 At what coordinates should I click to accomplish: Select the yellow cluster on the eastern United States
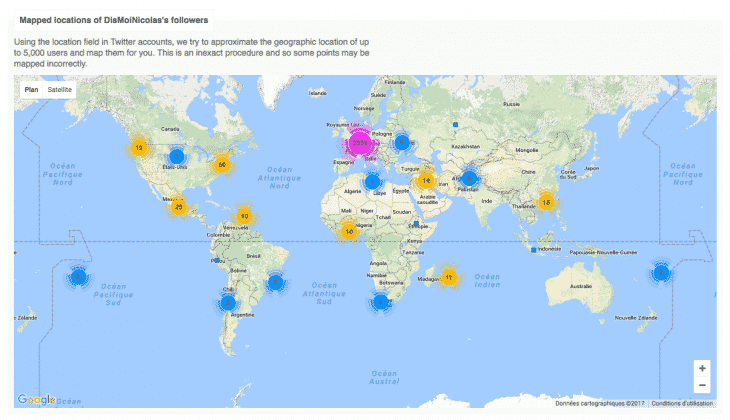coord(222,163)
